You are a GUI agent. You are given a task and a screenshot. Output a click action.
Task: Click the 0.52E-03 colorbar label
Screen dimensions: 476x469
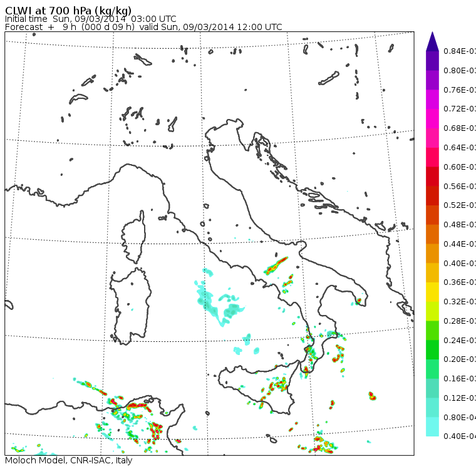click(460, 205)
